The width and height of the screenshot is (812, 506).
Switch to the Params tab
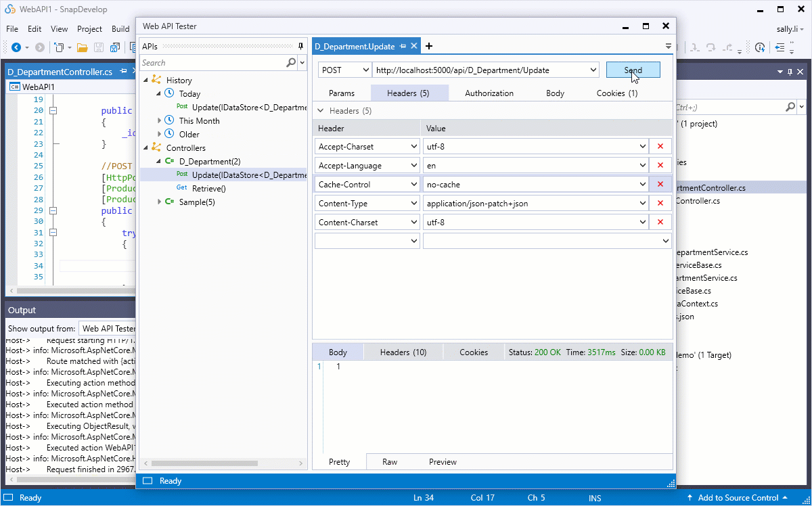tap(341, 93)
